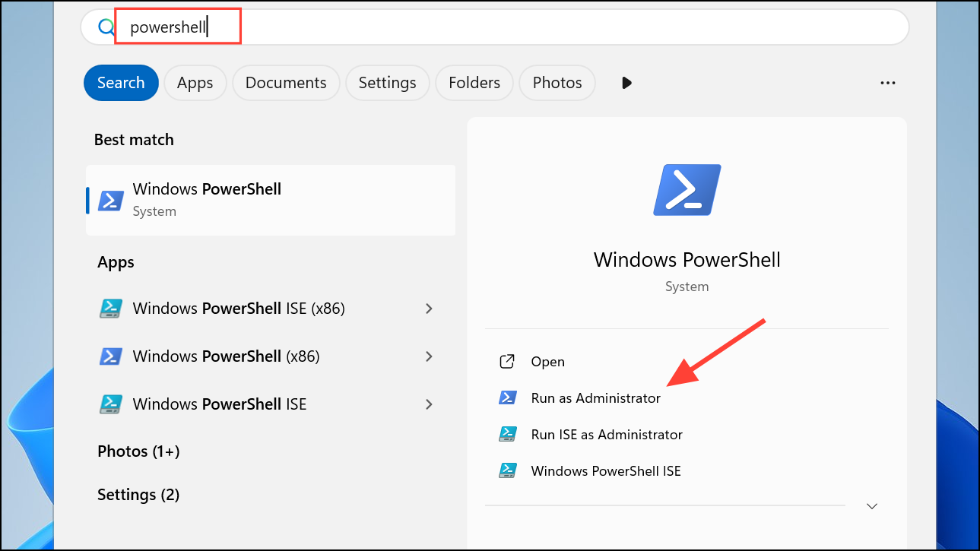The image size is (980, 551).
Task: Click the Windows PowerShell title in details pane
Action: (x=687, y=259)
